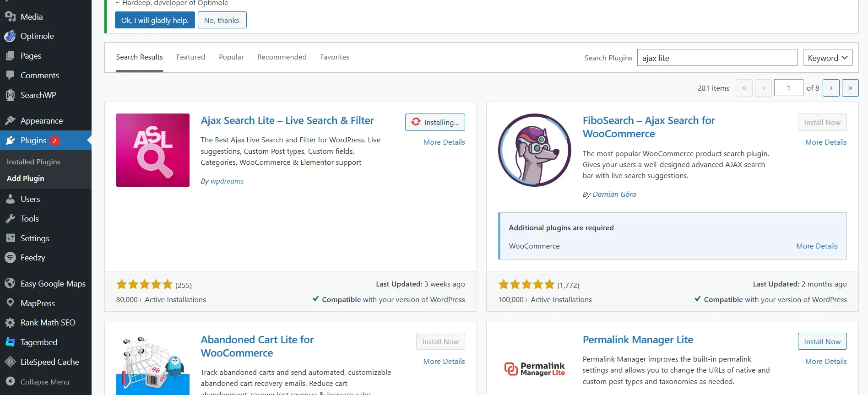Click the Feedzy RSS icon

(10, 258)
